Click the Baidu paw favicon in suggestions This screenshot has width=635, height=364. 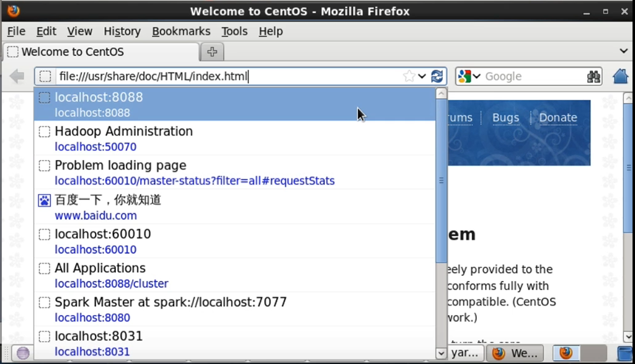tap(45, 200)
